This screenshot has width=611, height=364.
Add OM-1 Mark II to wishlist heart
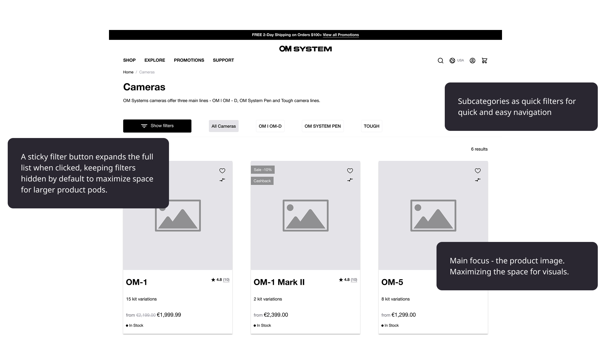pyautogui.click(x=350, y=171)
